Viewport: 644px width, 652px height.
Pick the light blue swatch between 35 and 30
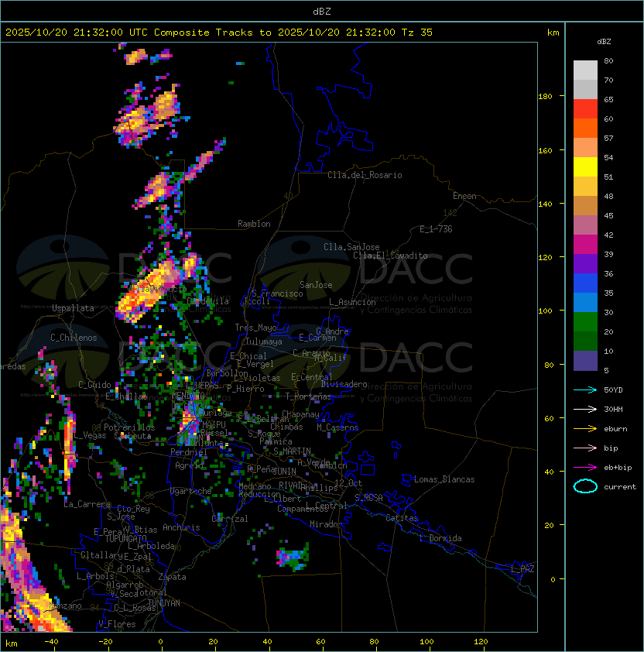585,302
